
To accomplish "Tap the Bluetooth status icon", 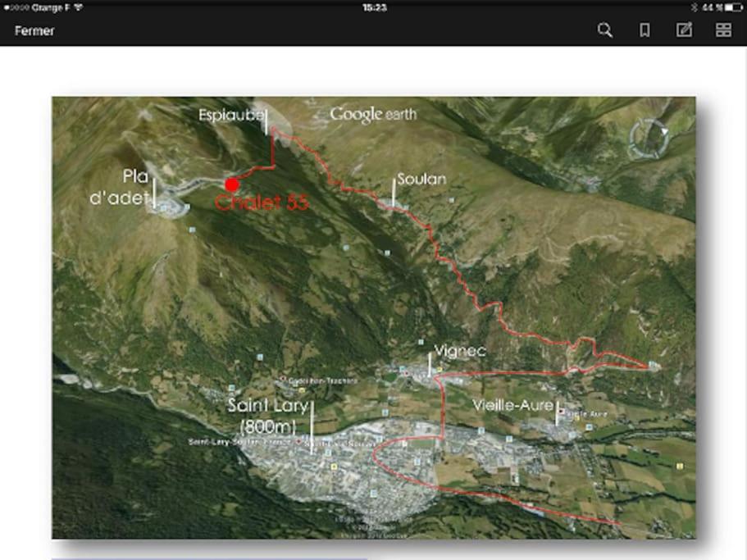I will tap(695, 7).
